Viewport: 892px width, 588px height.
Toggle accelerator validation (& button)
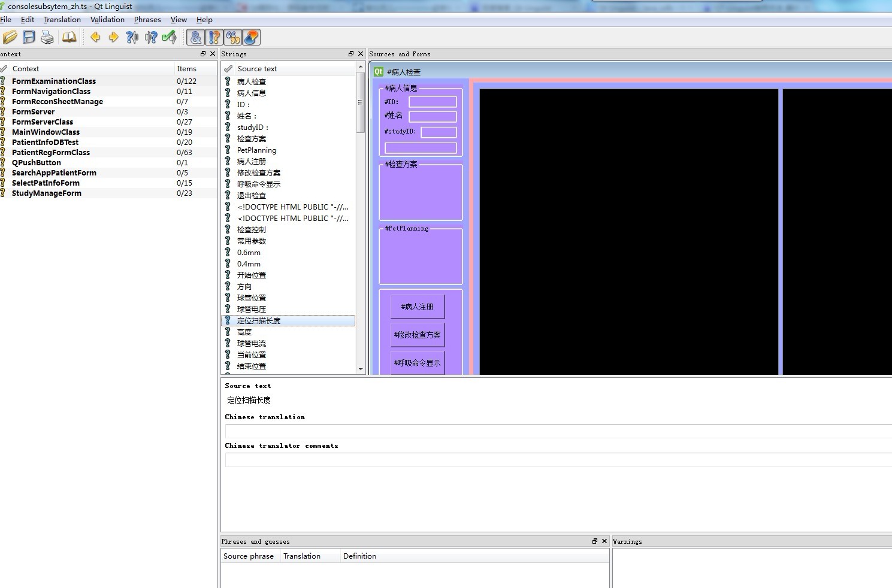pos(196,38)
